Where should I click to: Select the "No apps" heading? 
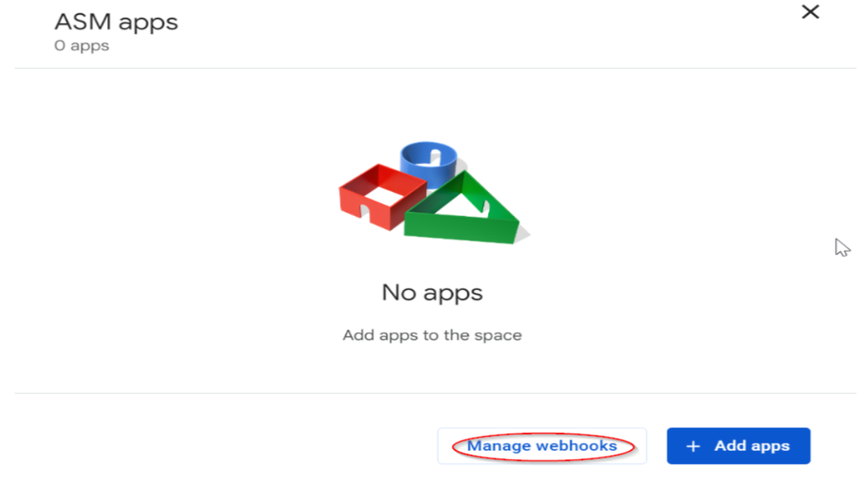click(432, 292)
